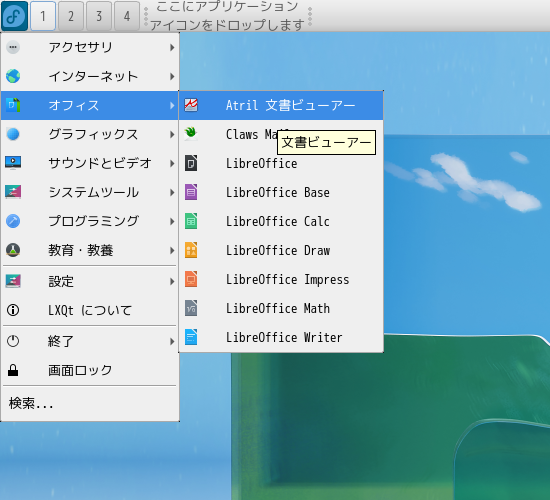Click the LibreOffice Calc green icon
Image resolution: width=550 pixels, height=500 pixels.
[x=191, y=221]
